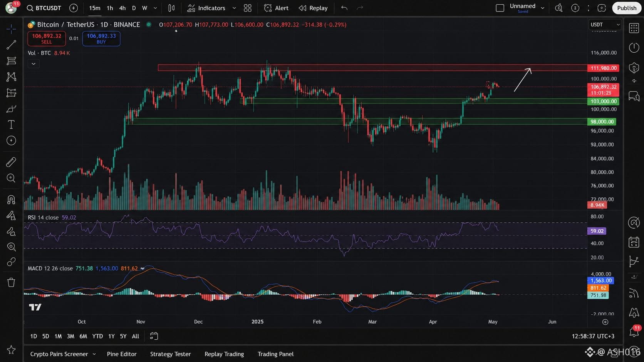644x362 pixels.
Task: Click the blue BUY price button
Action: (x=101, y=38)
